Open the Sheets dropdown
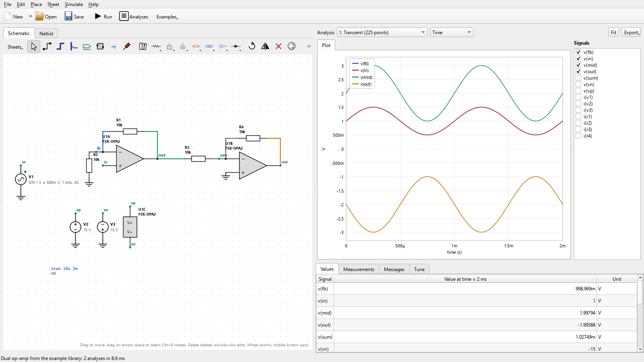644x362 pixels. click(x=15, y=47)
